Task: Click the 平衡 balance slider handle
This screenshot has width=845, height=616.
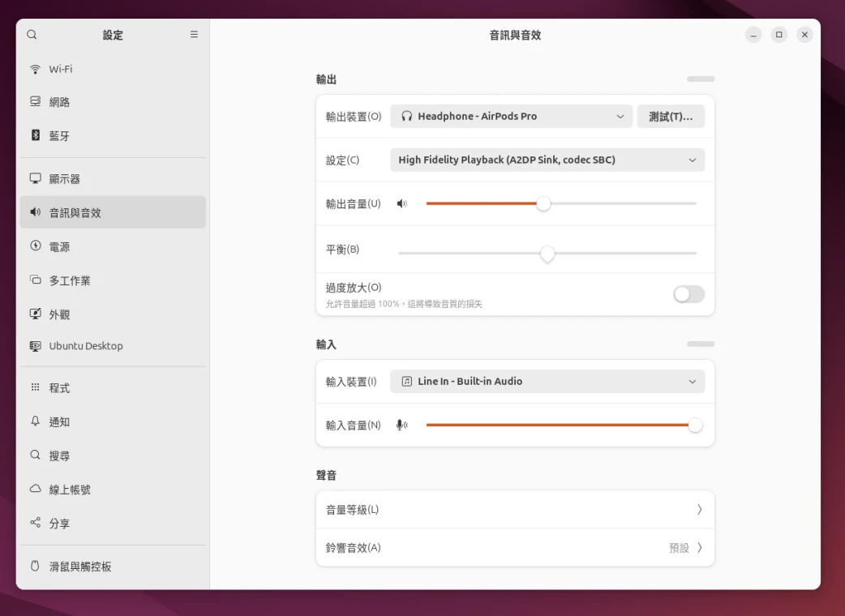Action: click(x=547, y=254)
